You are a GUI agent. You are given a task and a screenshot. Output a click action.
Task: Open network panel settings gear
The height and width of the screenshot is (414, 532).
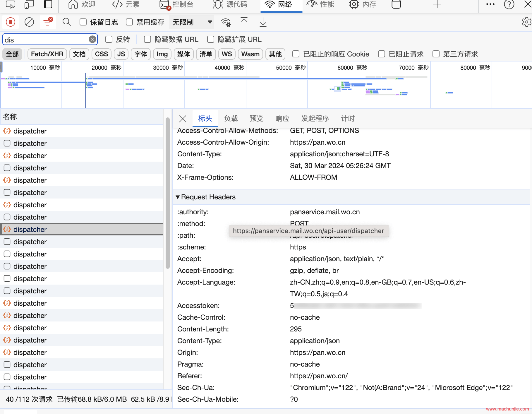(x=526, y=22)
